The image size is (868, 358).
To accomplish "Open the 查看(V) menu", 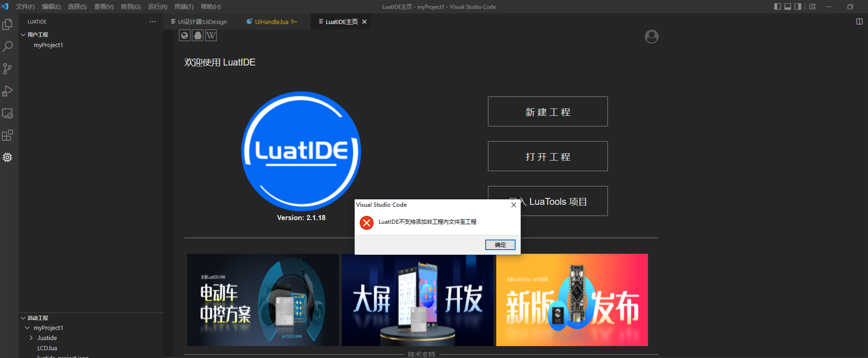I will click(x=104, y=6).
